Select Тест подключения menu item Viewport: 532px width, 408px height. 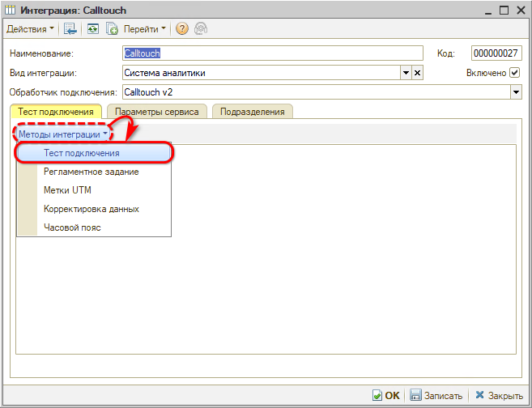coord(94,153)
